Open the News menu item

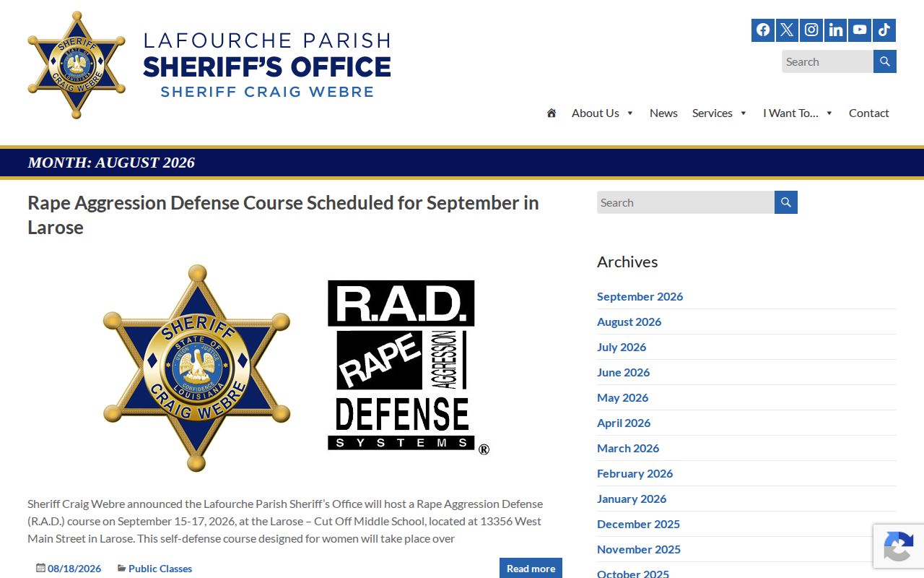coord(663,113)
